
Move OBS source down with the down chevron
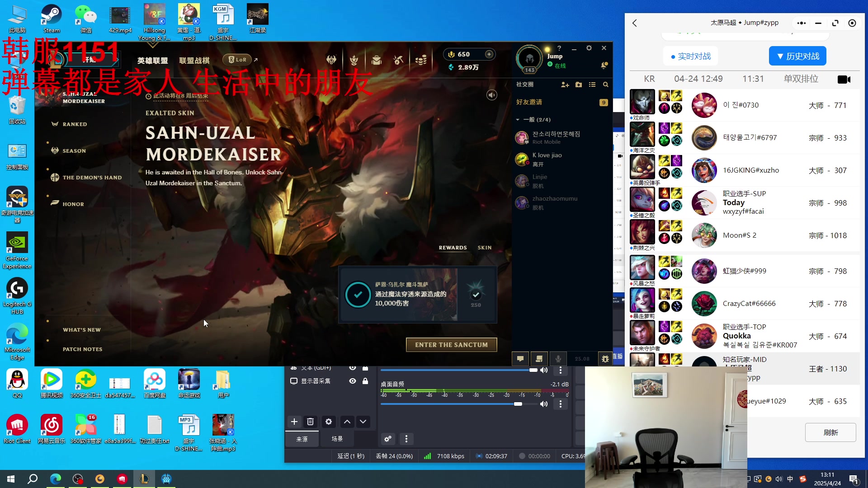tap(363, 422)
